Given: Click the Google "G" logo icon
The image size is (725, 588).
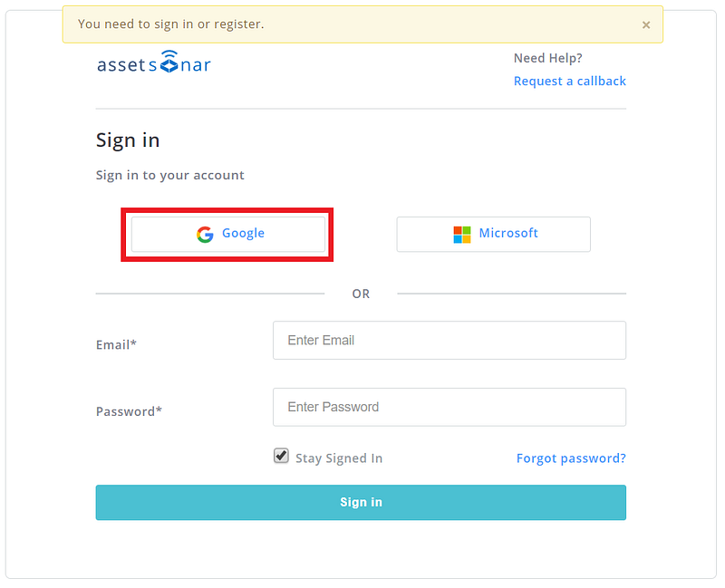Looking at the screenshot, I should point(205,234).
